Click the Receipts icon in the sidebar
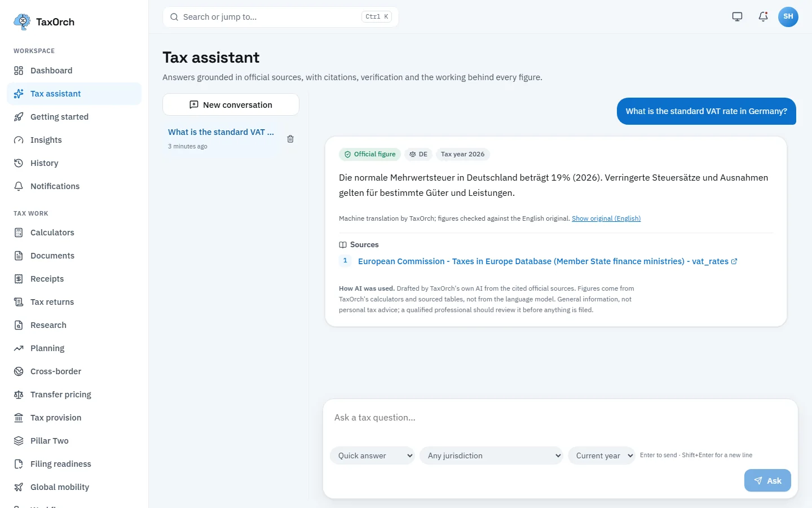The image size is (812, 508). point(19,279)
